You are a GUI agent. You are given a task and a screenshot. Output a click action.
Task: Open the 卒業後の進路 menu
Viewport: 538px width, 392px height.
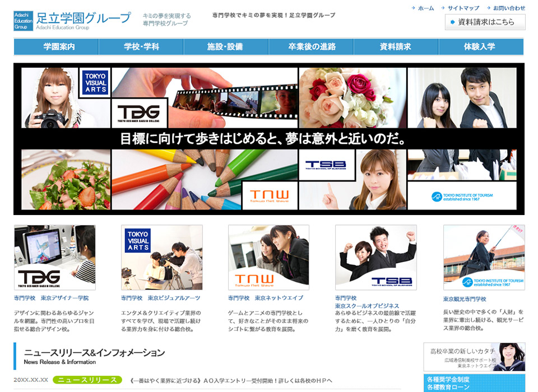pos(311,46)
